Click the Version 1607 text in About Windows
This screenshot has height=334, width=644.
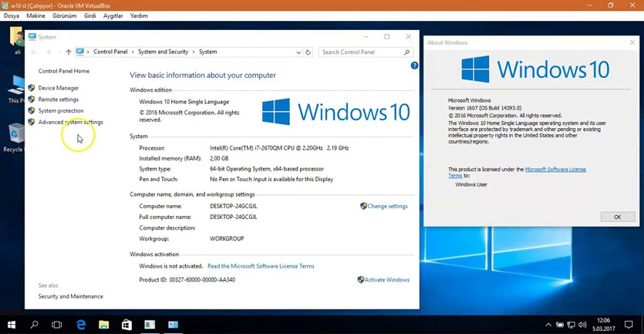tap(484, 108)
